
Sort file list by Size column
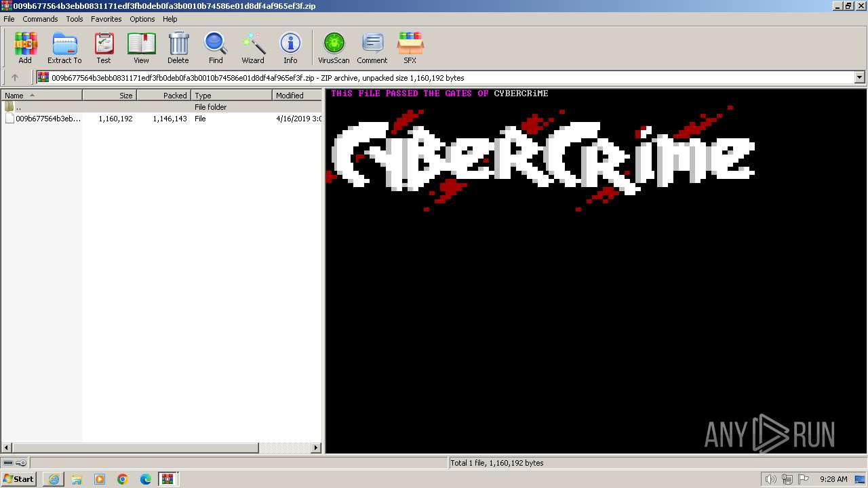click(x=109, y=96)
